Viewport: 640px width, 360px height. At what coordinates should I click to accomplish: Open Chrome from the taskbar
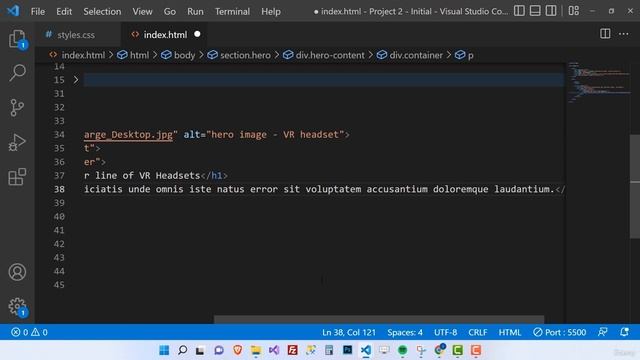(x=439, y=350)
